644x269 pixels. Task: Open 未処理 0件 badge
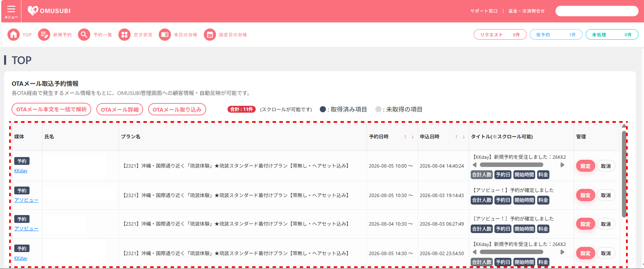[612, 35]
